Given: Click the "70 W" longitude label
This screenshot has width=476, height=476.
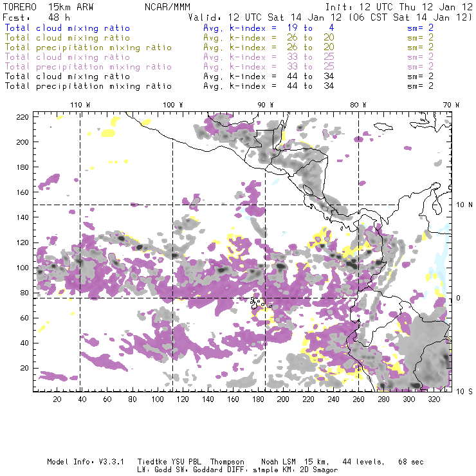Looking at the screenshot, I should (451, 105).
